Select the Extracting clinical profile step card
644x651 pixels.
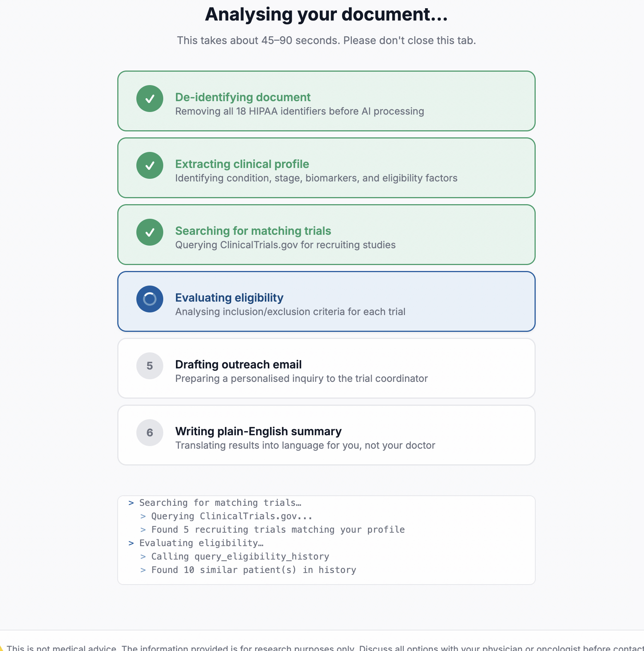(326, 168)
